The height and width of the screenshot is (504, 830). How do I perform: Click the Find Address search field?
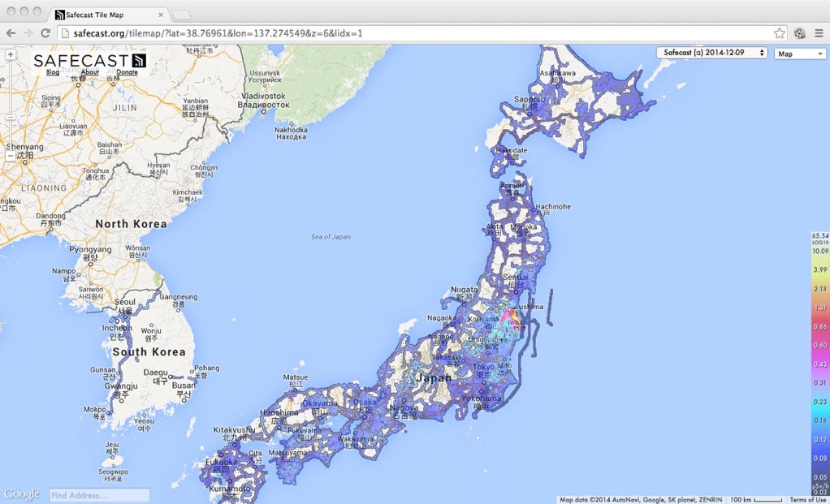(97, 493)
